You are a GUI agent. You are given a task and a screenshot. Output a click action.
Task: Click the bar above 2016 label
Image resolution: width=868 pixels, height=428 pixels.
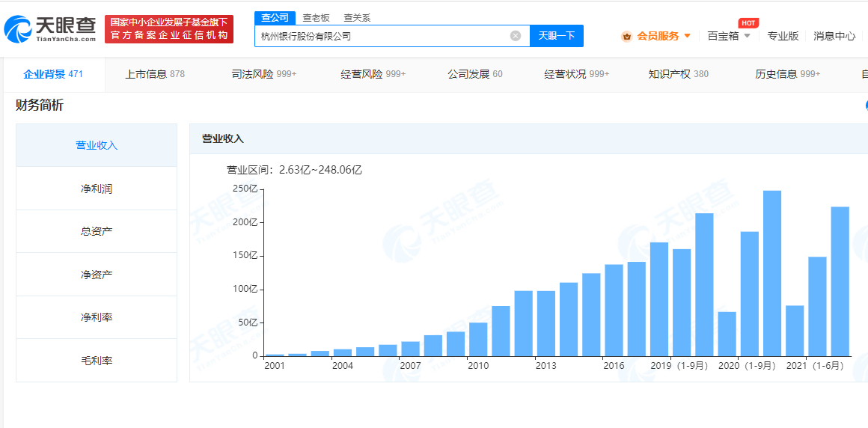(x=614, y=310)
